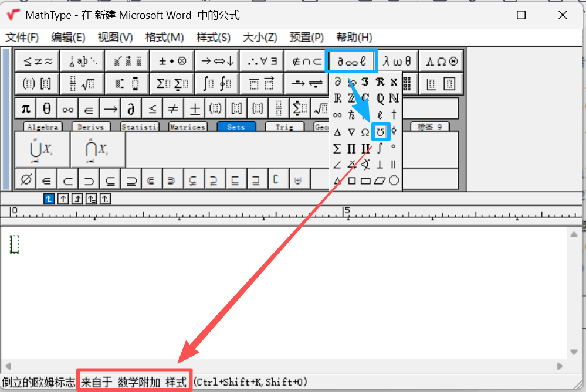This screenshot has height=392, width=586.
Task: Open the set theory symbols palette (∉∩⊂)
Action: (x=306, y=61)
